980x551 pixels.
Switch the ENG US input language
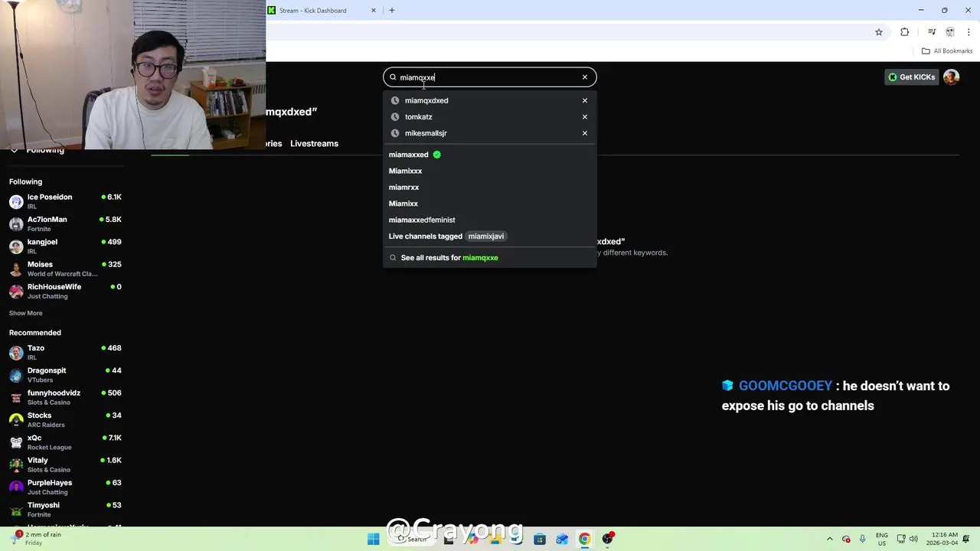point(882,539)
